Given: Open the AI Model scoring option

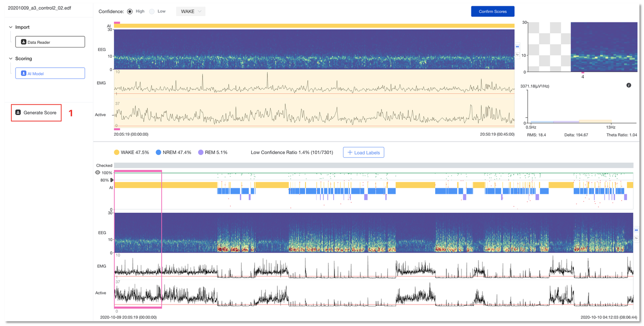Looking at the screenshot, I should click(x=50, y=73).
